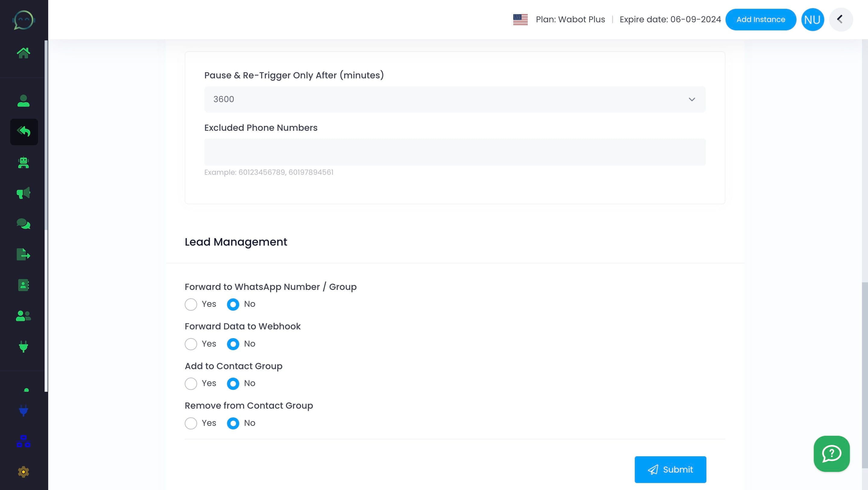The height and width of the screenshot is (490, 868).
Task: Click the Add Instance button
Action: [x=761, y=19]
